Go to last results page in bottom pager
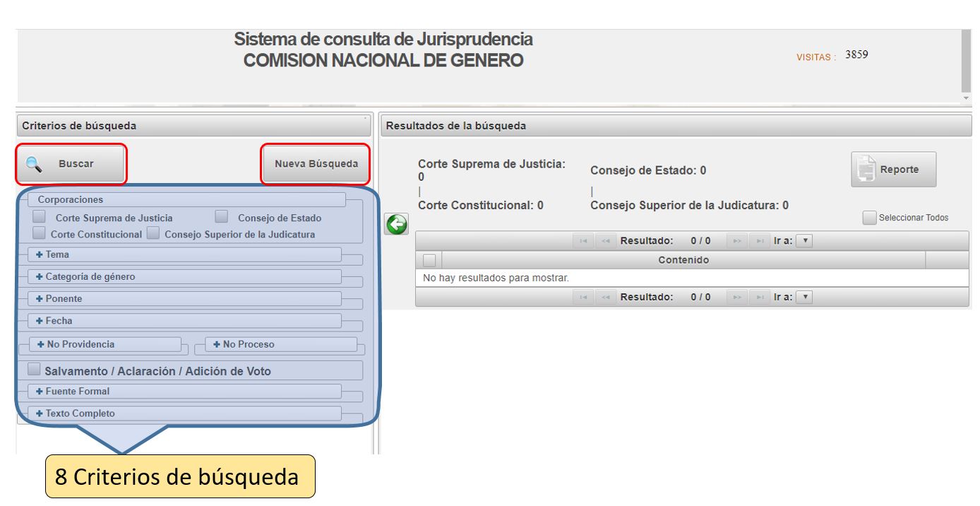The width and height of the screenshot is (980, 506). 759,298
